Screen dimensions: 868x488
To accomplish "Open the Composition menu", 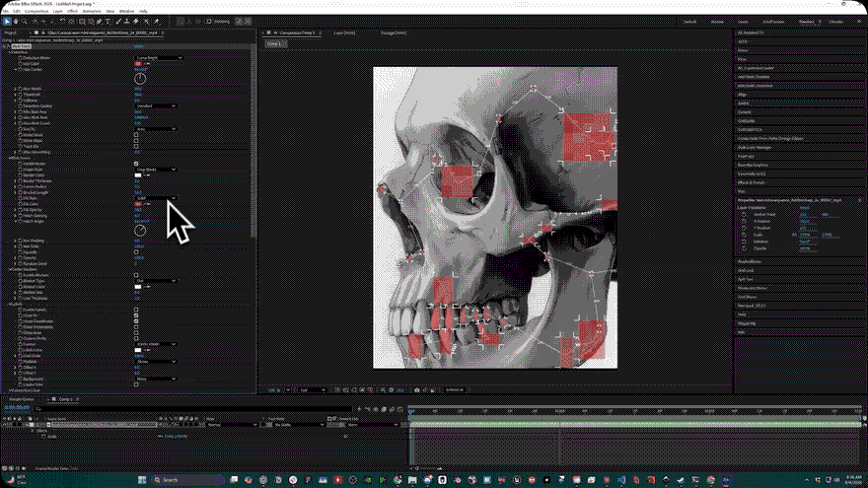I will pyautogui.click(x=36, y=11).
